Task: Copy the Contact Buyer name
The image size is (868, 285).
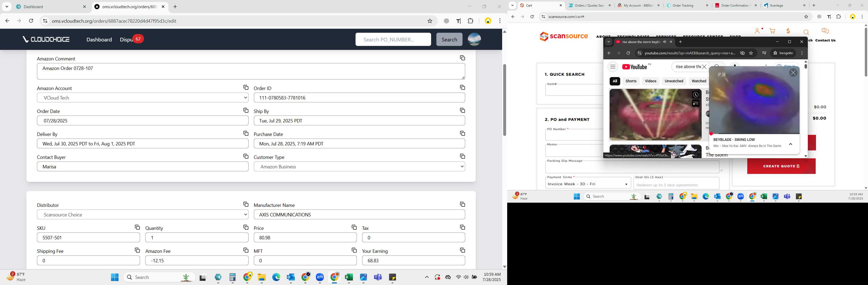Action: tap(246, 156)
